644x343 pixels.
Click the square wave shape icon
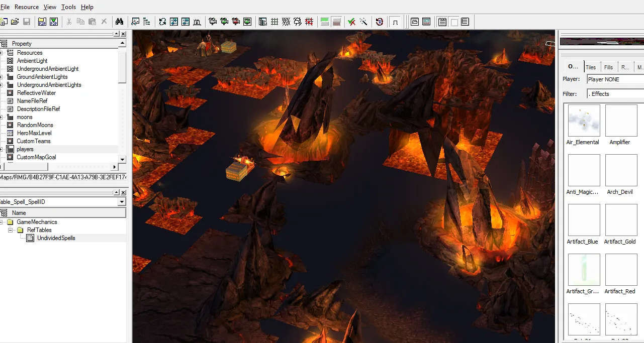click(396, 22)
